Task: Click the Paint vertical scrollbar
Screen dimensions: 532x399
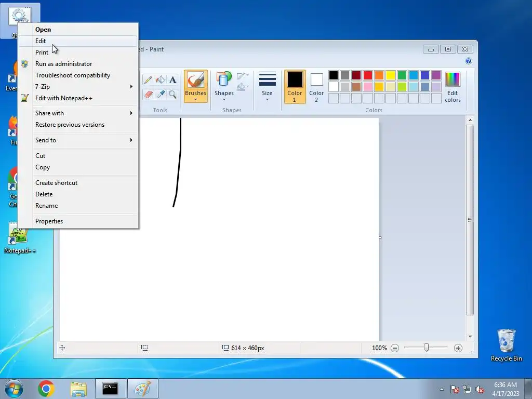Action: (470, 220)
